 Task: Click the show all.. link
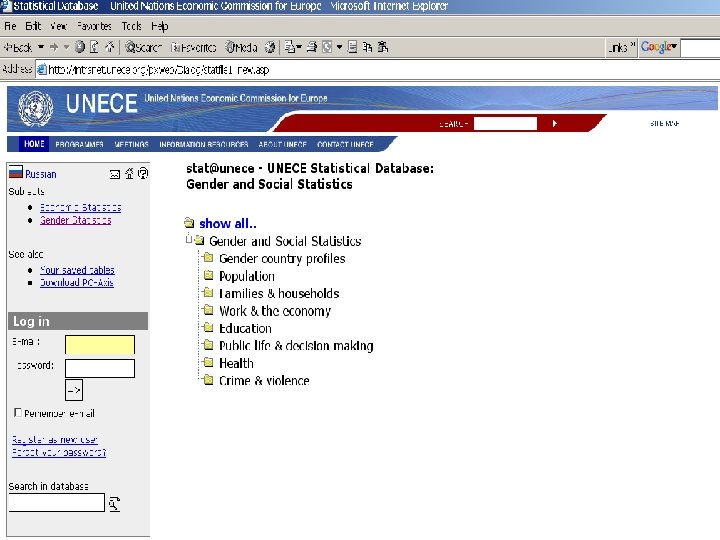[x=228, y=224]
